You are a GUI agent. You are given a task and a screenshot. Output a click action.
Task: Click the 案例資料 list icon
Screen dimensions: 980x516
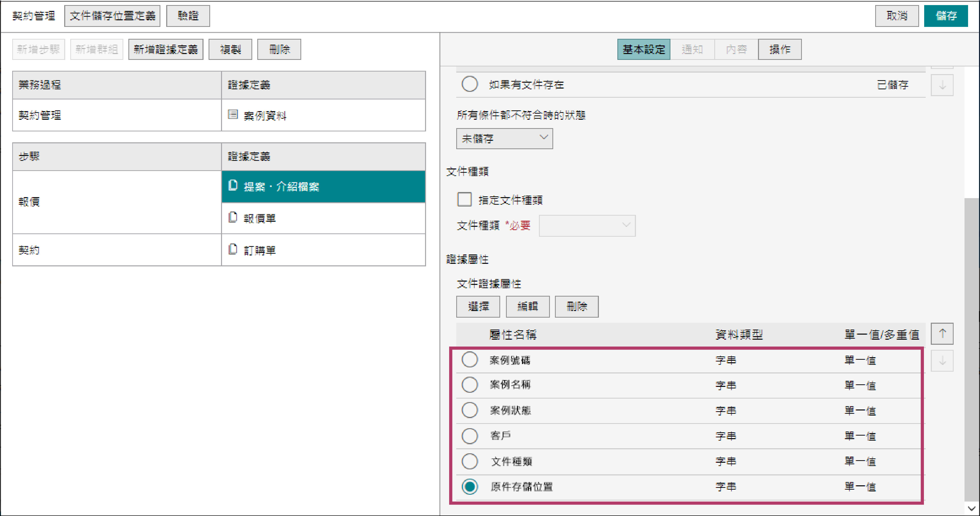click(x=233, y=114)
